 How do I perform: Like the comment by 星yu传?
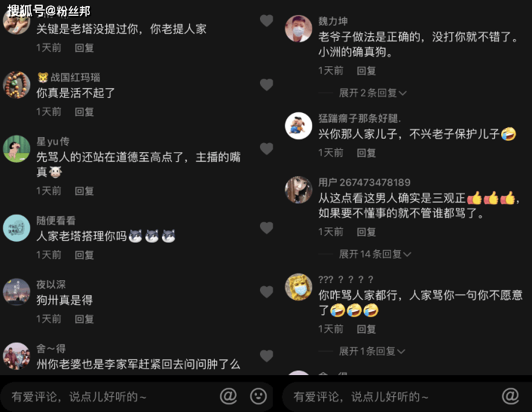[266, 148]
